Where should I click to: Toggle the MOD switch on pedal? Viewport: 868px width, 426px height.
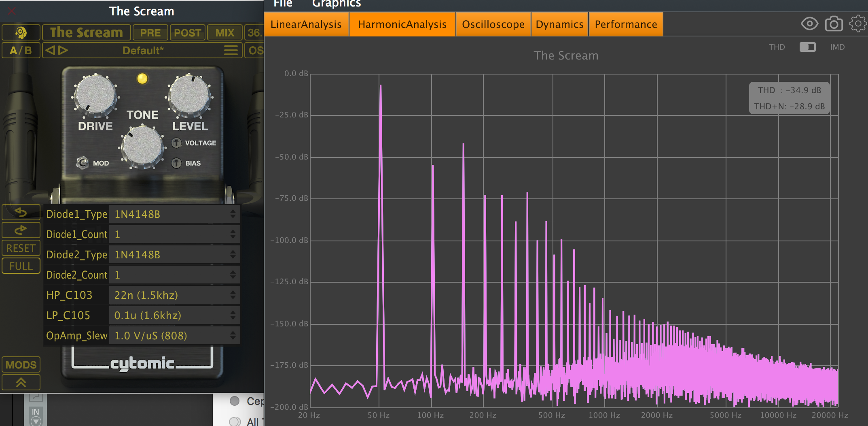coord(83,163)
